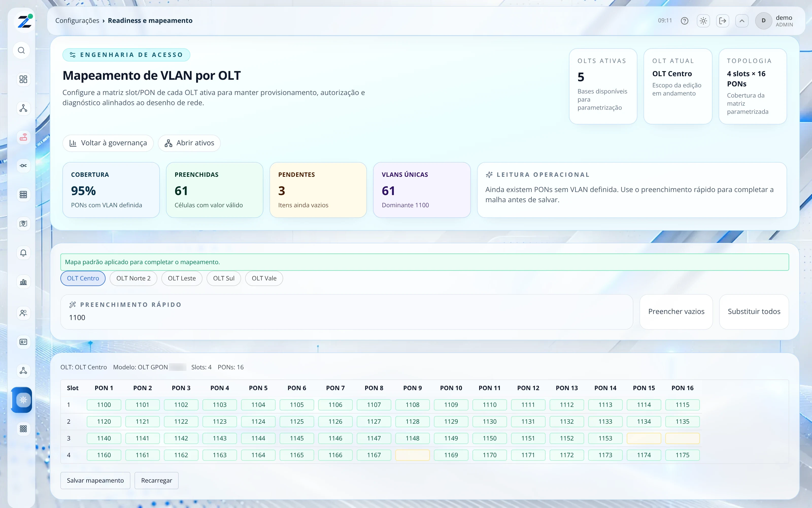Open the map pin icon in sidebar
Image resolution: width=812 pixels, height=508 pixels.
[23, 224]
